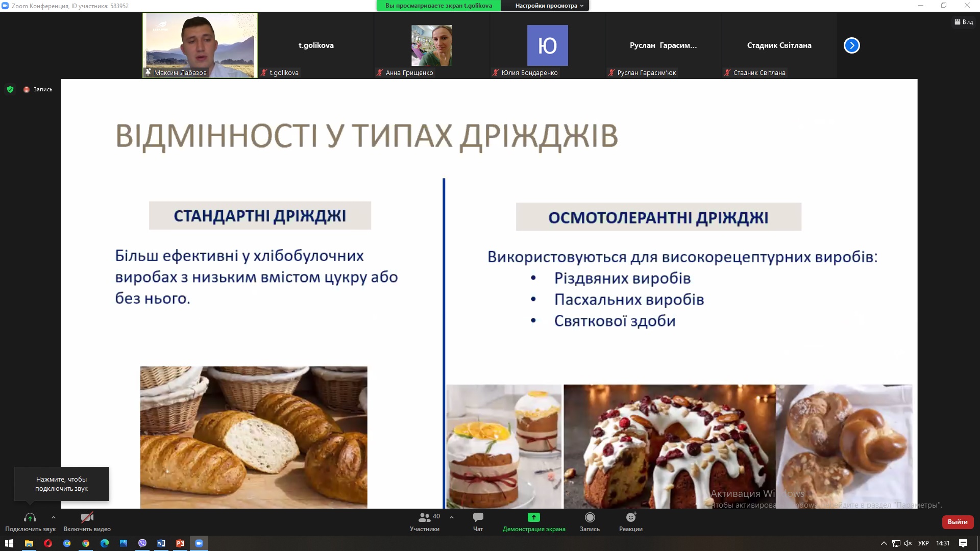Open Viber icon in the taskbar
Viewport: 980px width, 551px height.
(x=142, y=543)
